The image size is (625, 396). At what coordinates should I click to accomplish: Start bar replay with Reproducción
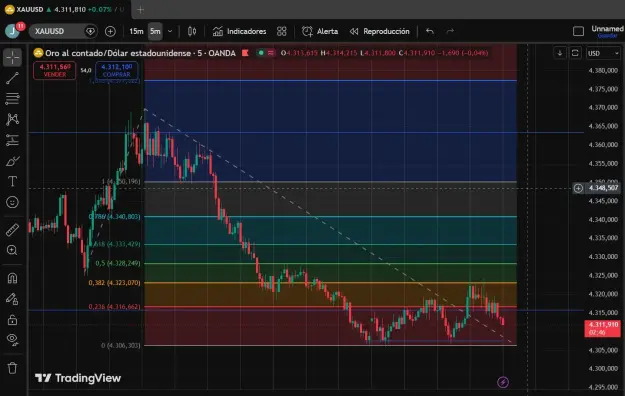[379, 31]
